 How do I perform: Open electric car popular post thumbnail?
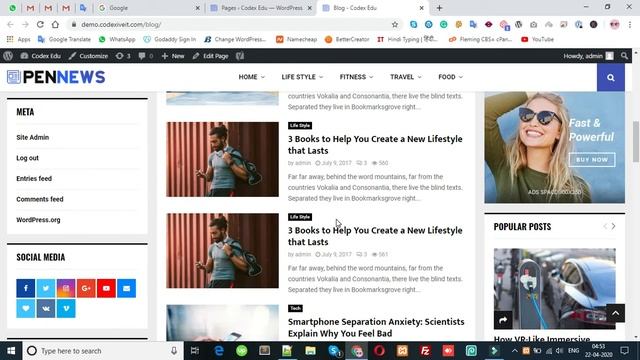[554, 289]
